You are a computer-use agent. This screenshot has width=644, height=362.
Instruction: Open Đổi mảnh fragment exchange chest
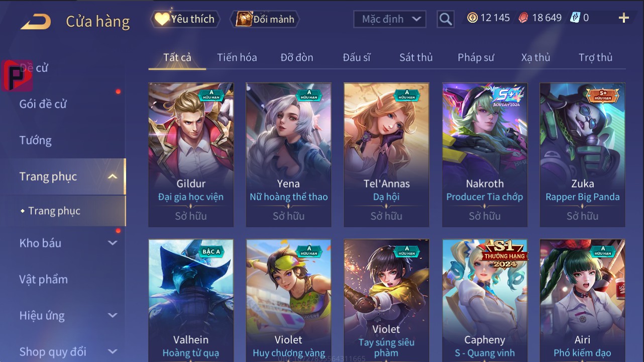click(x=265, y=19)
